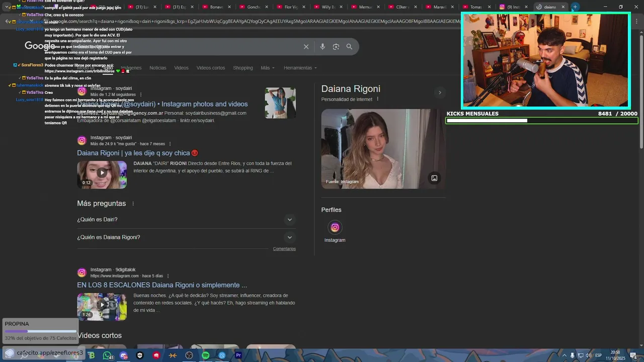Click the magnifying glass search button
644x362 pixels.
tap(349, 47)
